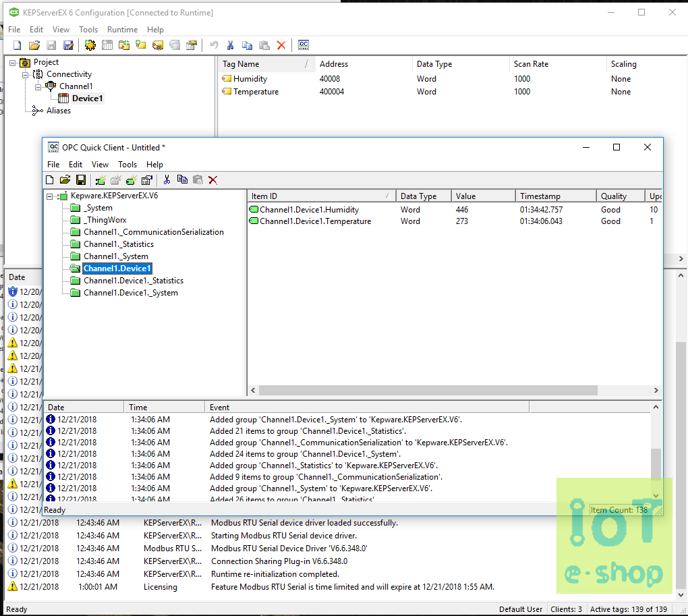Select Channel1.Device1._System group
The height and width of the screenshot is (616, 688).
[131, 293]
